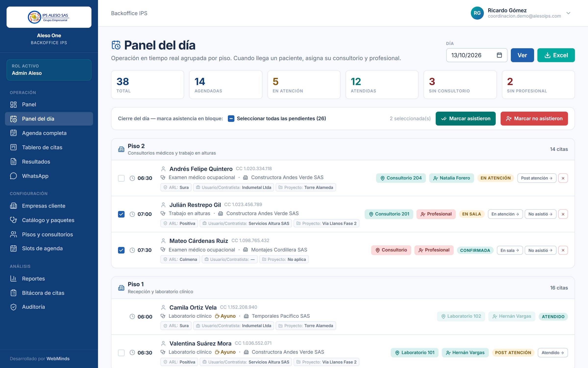Expand the Ricardo Gómez user menu chevron
588x368 pixels.
coord(568,13)
